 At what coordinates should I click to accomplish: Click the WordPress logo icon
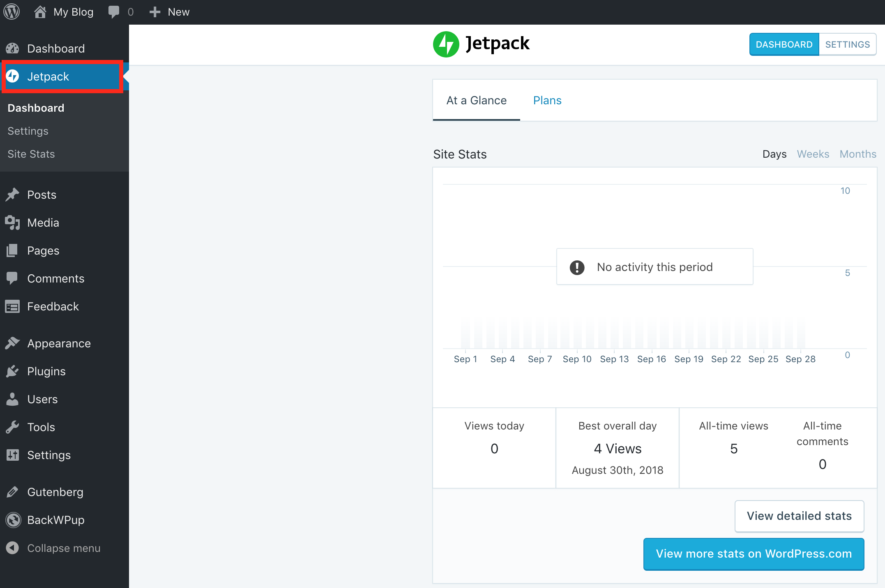[12, 12]
